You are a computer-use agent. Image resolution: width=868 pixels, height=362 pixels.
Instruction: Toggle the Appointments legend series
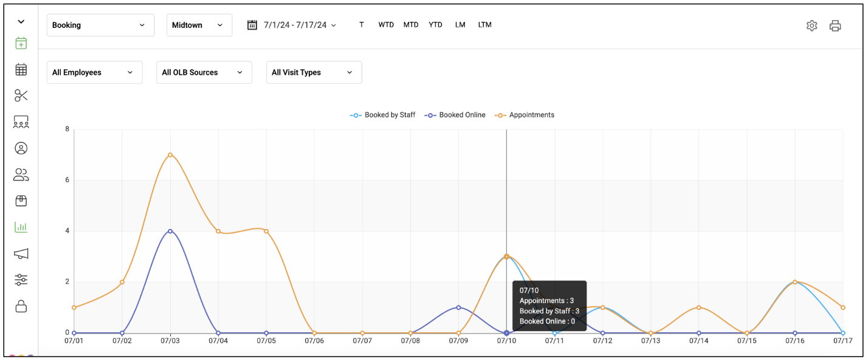525,115
